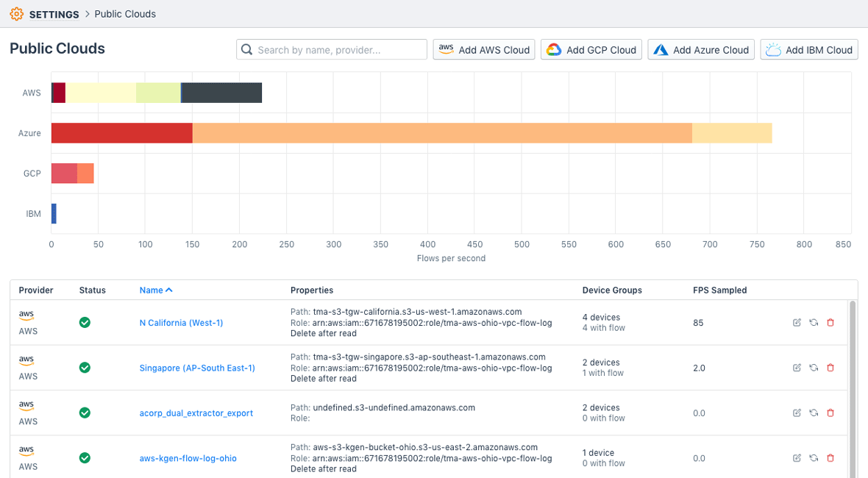Click the orange settings gear in the breadcrumb
Screen dimensions: 868x478
[x=16, y=14]
